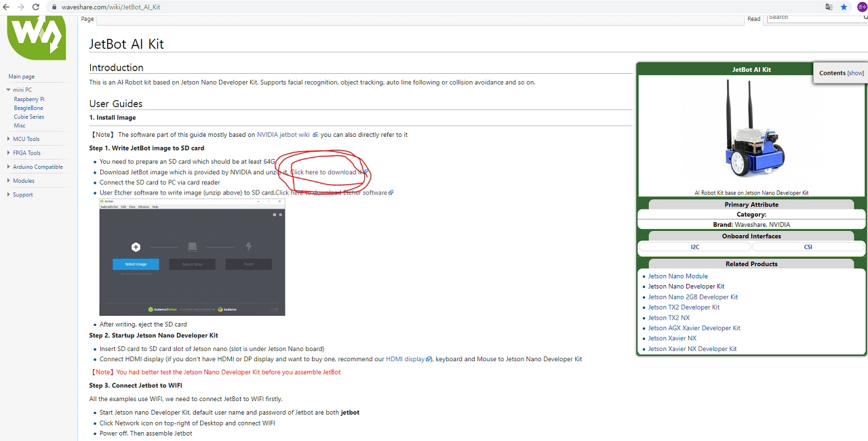
Task: Open the Raspberry Pi sidebar link
Action: pos(29,99)
